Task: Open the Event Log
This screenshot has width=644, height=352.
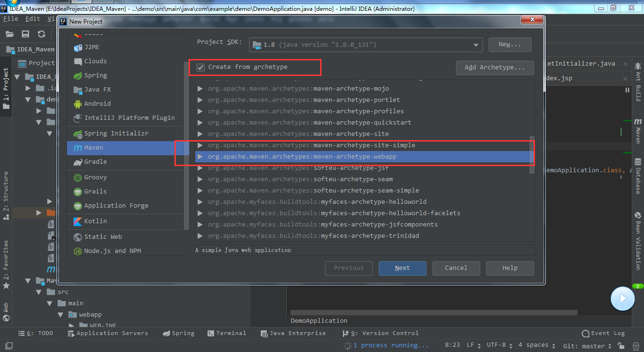Action: pyautogui.click(x=603, y=333)
